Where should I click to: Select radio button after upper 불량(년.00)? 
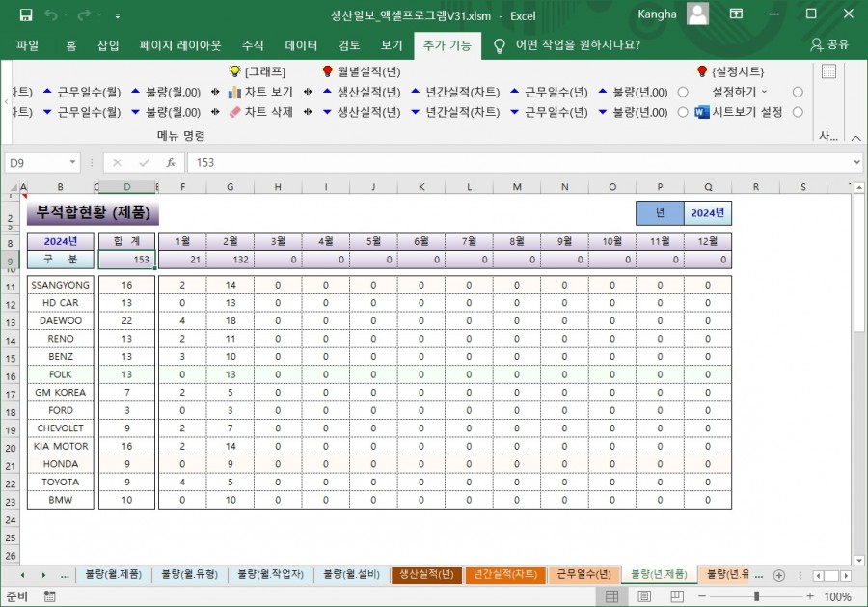tap(683, 92)
